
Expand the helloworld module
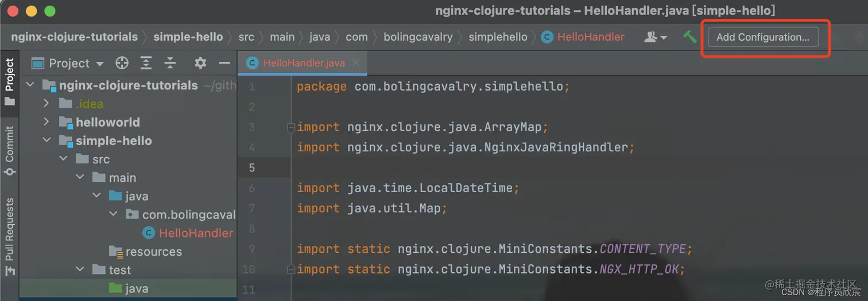(47, 122)
